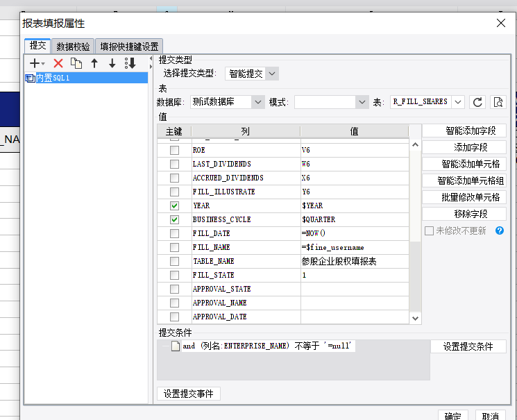The height and width of the screenshot is (420, 517).
Task: Click the add (plus) submit item icon
Action: tap(34, 63)
